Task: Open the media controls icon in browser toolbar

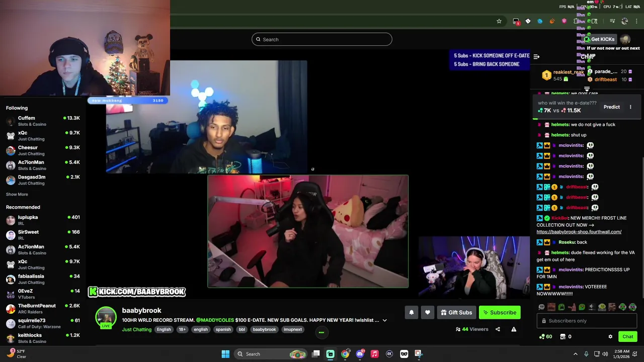Action: click(x=612, y=21)
